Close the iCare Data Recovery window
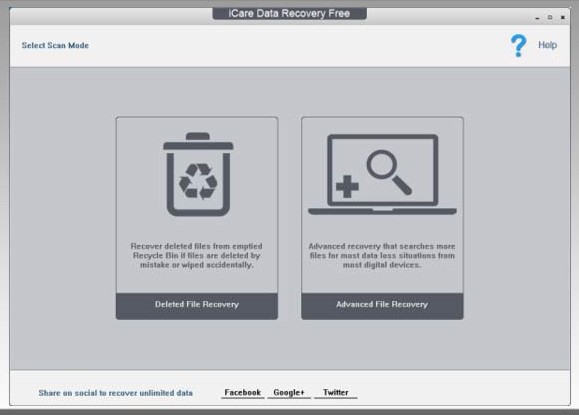Screen dimensions: 579x415 tap(563, 17)
